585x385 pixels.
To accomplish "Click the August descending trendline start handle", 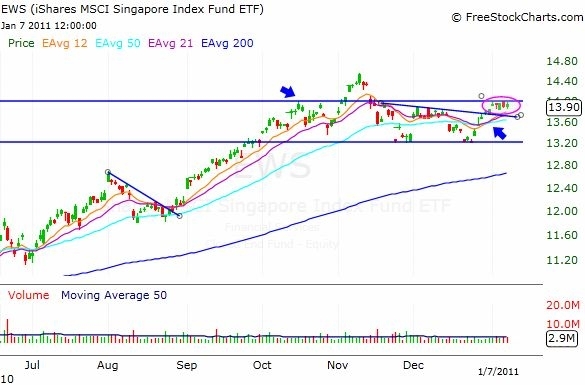I will point(108,172).
